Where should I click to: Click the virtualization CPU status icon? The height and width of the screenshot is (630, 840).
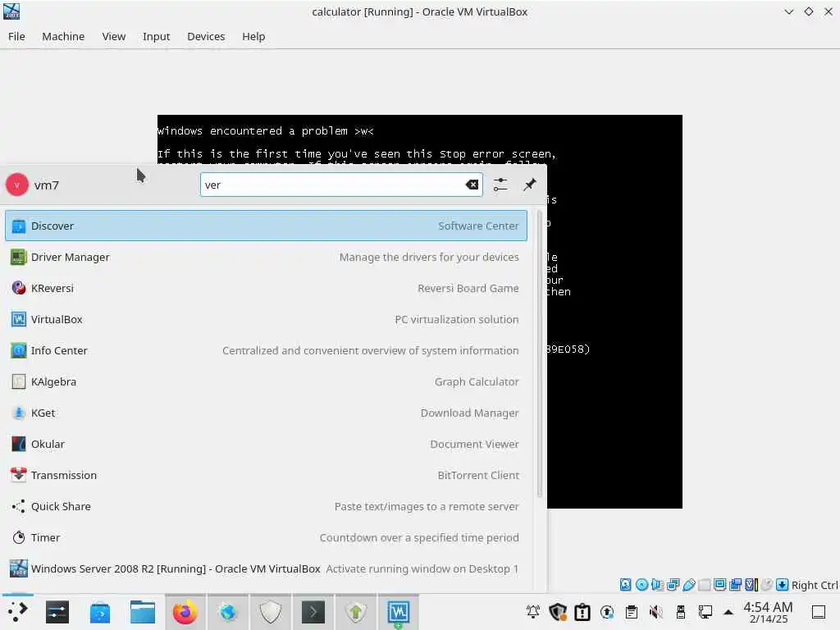coord(751,584)
